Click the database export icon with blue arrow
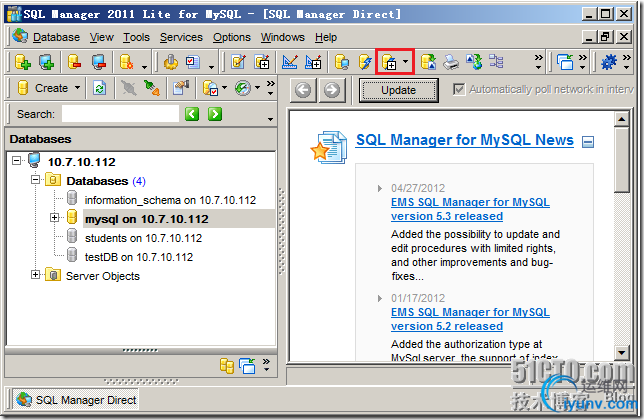 (x=428, y=62)
